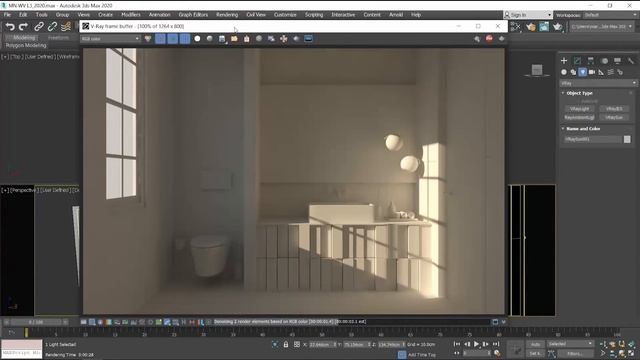Open the Motion tab in command panel
Screen dimensions: 640x360
point(604,61)
